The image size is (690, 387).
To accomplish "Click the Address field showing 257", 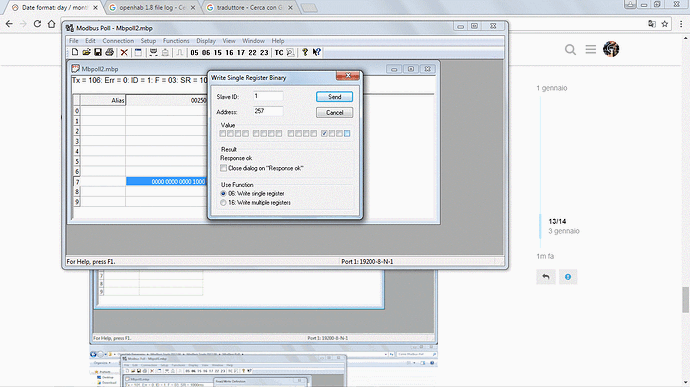I will 268,111.
